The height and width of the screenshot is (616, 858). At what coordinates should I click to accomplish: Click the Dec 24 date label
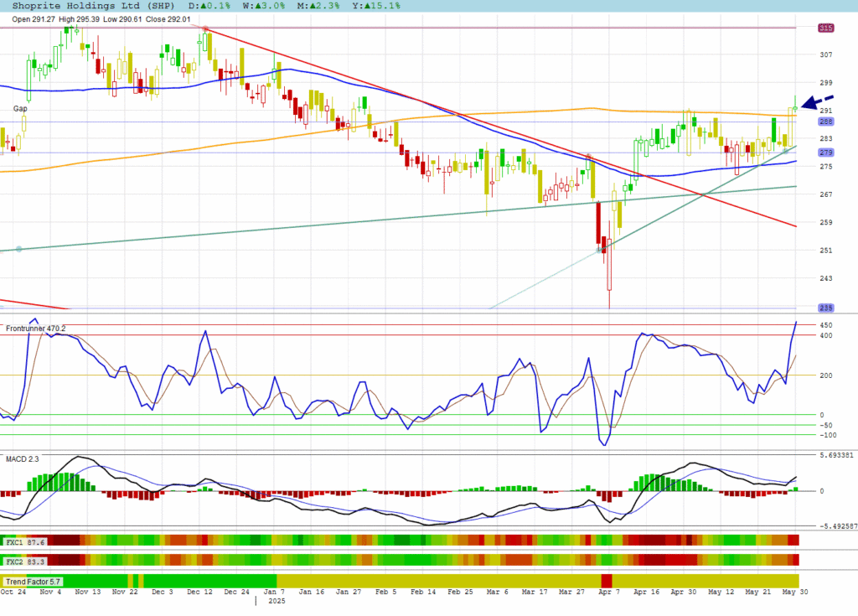coord(236,592)
